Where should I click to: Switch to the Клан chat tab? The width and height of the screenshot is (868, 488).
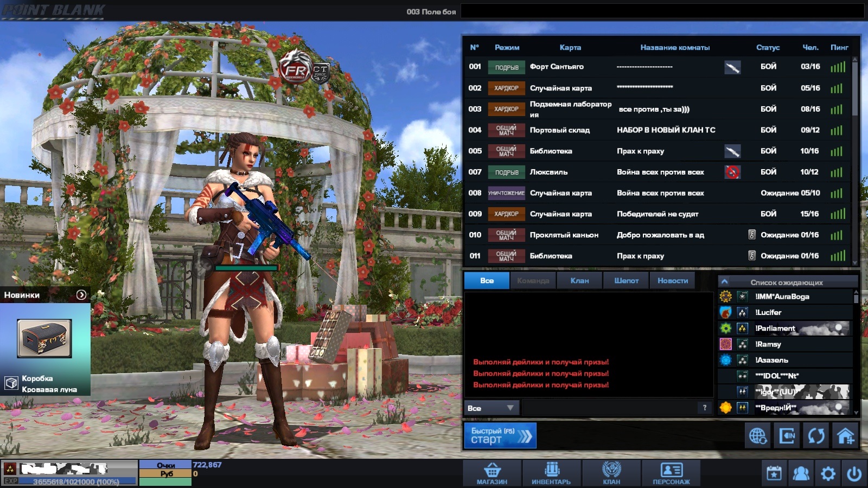[579, 280]
